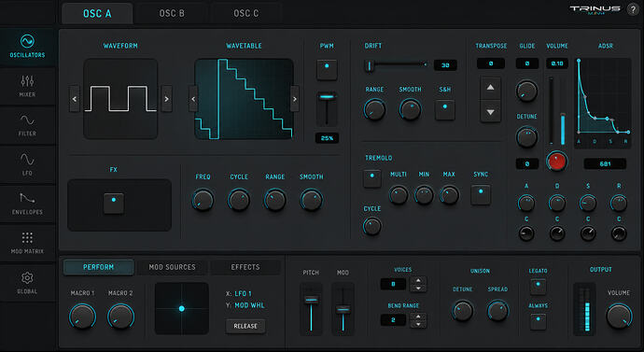
Task: Toggle the FX enable button
Action: [x=114, y=204]
